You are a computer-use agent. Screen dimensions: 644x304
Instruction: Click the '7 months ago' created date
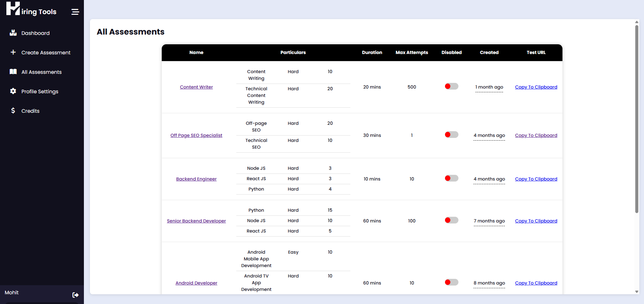489,221
